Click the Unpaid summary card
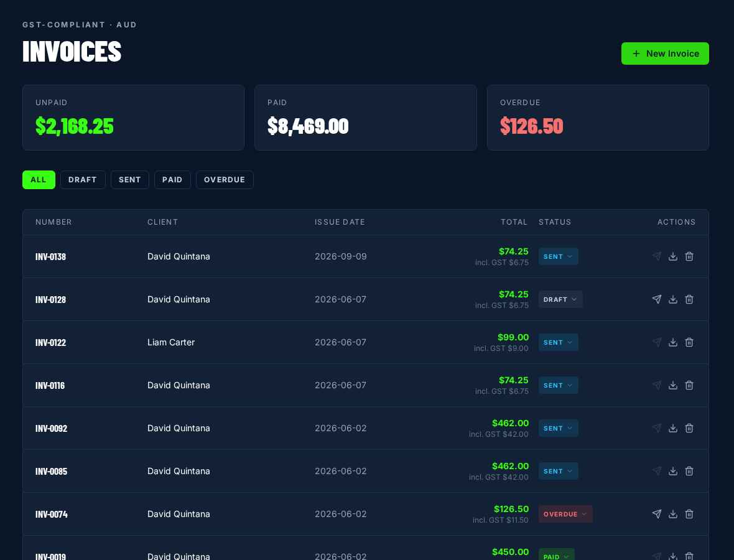This screenshot has width=734, height=560. pos(133,118)
